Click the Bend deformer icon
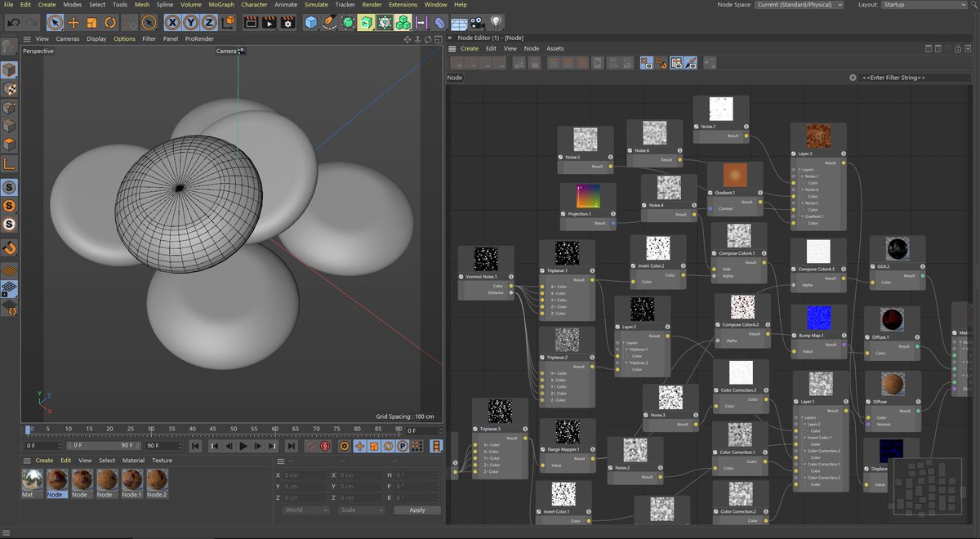 (x=440, y=22)
